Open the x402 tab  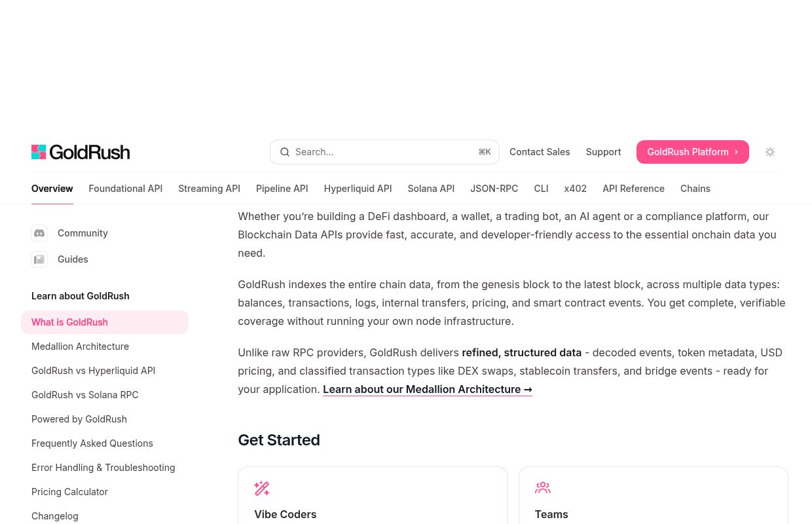(x=576, y=189)
